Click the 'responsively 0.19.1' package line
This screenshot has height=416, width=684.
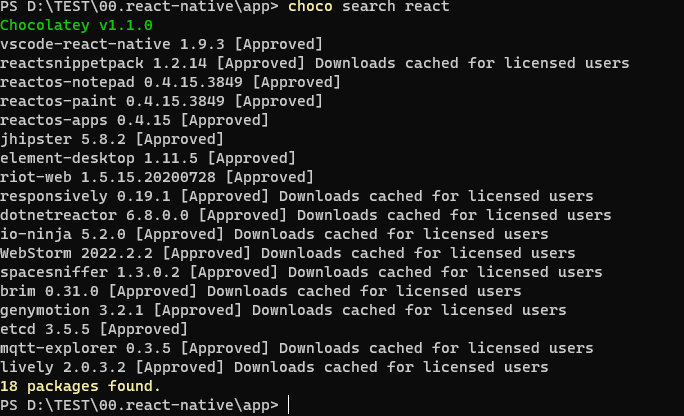pos(297,196)
